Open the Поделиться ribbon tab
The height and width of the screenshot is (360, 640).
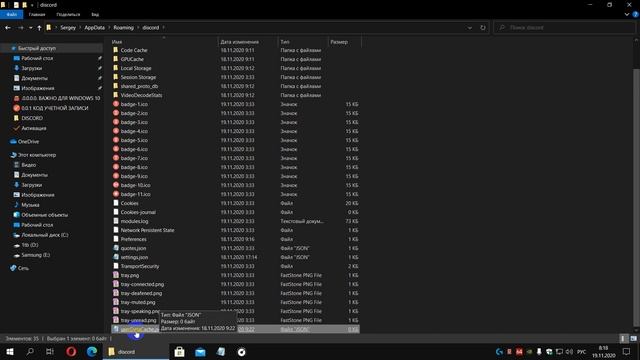point(68,15)
